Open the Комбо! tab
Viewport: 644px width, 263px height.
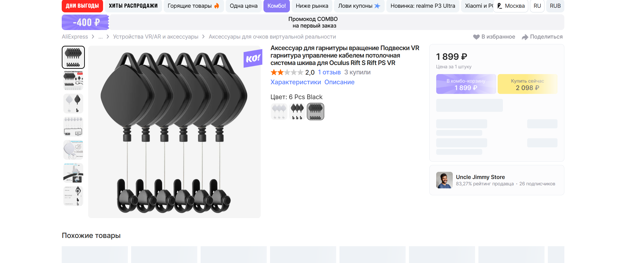[276, 6]
